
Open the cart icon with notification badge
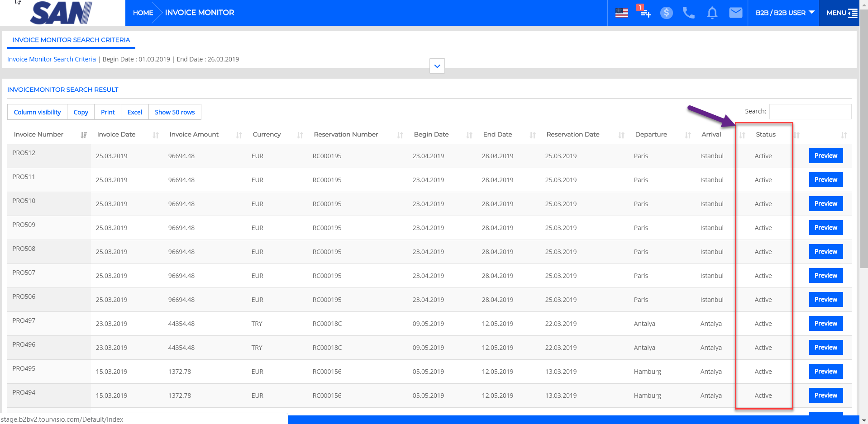pos(644,12)
